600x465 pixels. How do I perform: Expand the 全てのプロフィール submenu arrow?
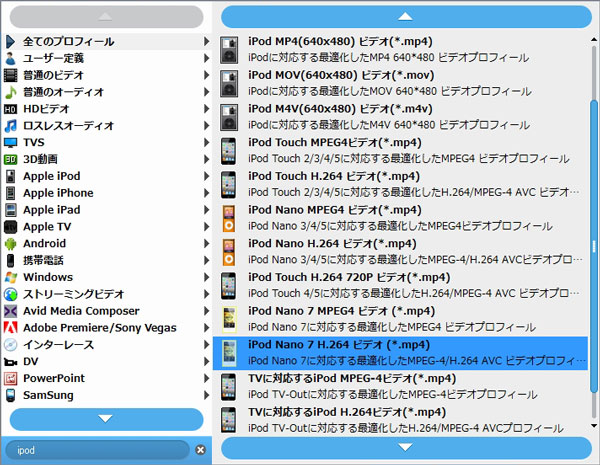click(x=206, y=41)
